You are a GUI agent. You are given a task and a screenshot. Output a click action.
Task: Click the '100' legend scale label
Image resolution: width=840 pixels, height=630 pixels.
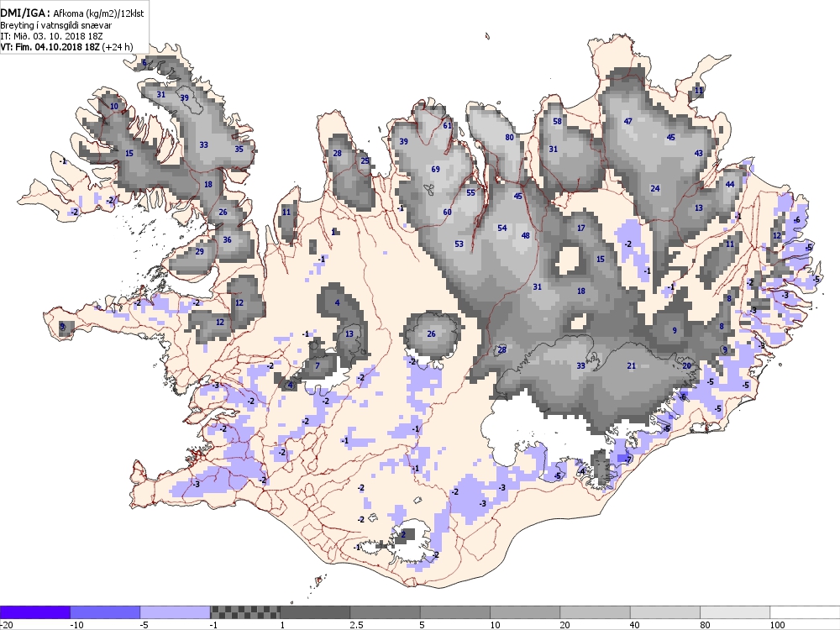coord(777,625)
